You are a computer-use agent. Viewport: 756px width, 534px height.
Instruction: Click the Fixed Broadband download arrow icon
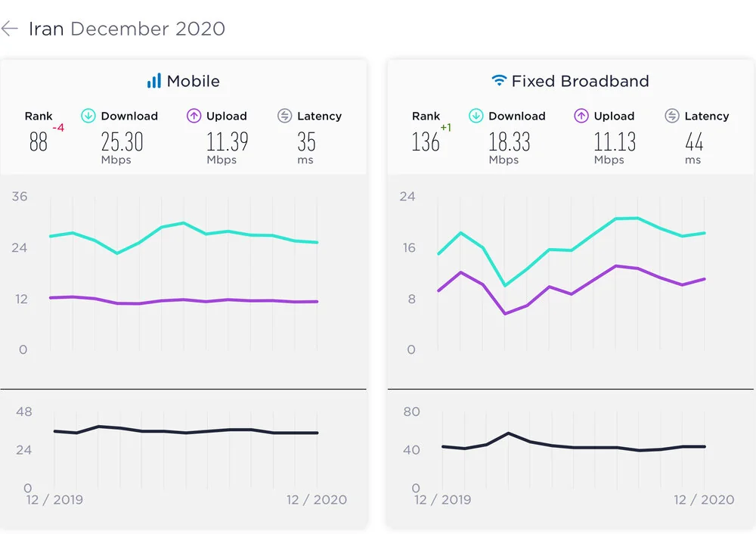click(x=476, y=116)
